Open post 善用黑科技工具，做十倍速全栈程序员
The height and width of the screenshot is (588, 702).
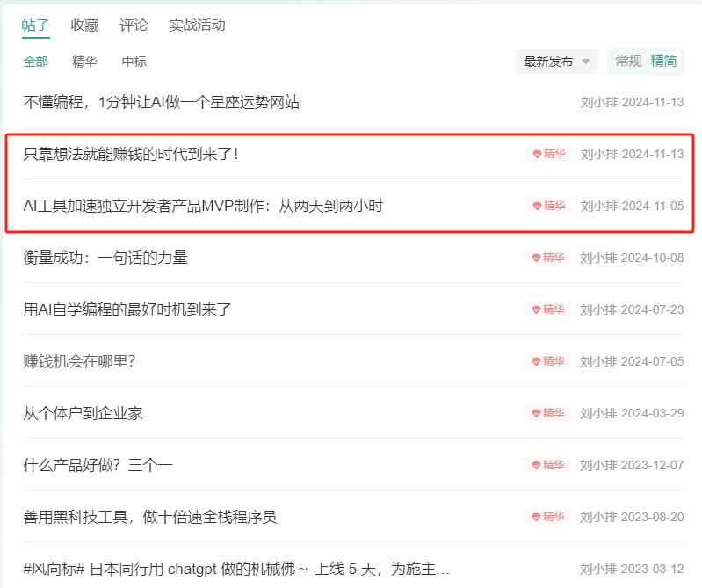coord(150,517)
